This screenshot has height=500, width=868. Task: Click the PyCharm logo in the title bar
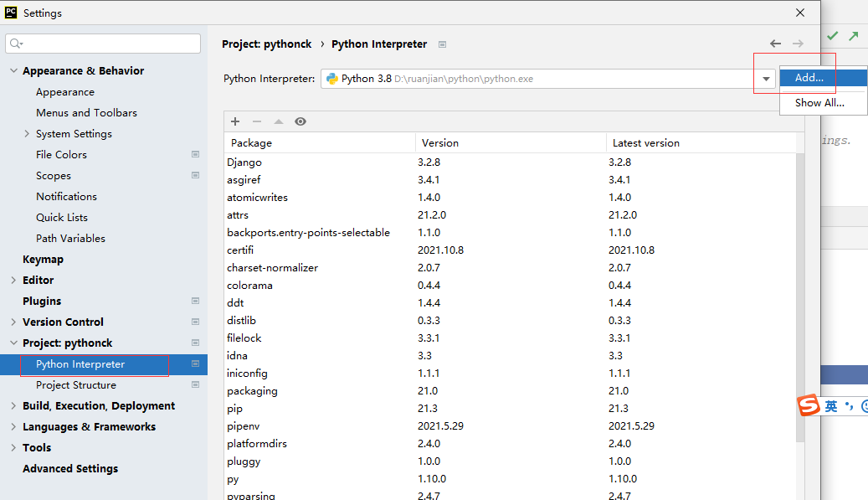[x=11, y=13]
